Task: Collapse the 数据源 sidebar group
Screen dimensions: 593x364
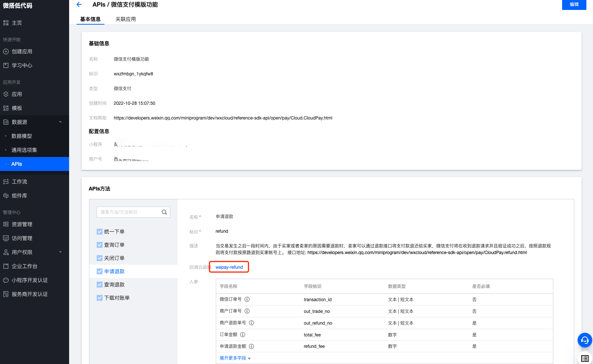Action: (x=60, y=122)
